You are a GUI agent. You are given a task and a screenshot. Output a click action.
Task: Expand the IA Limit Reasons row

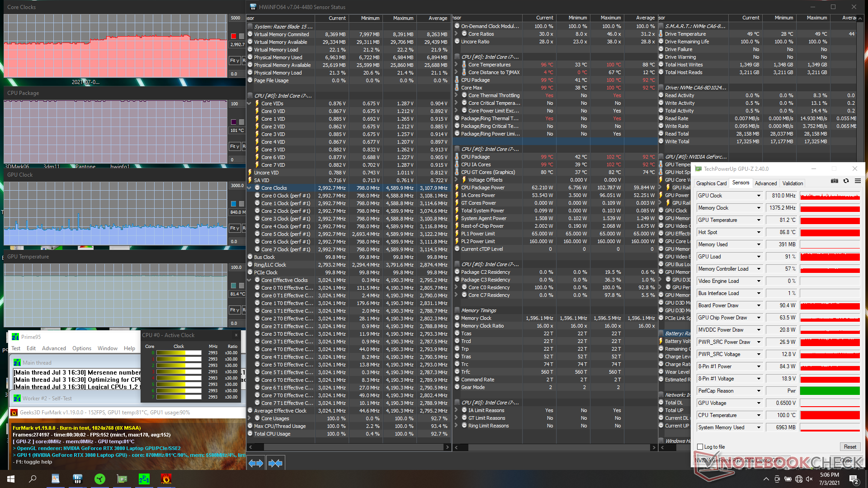click(456, 410)
